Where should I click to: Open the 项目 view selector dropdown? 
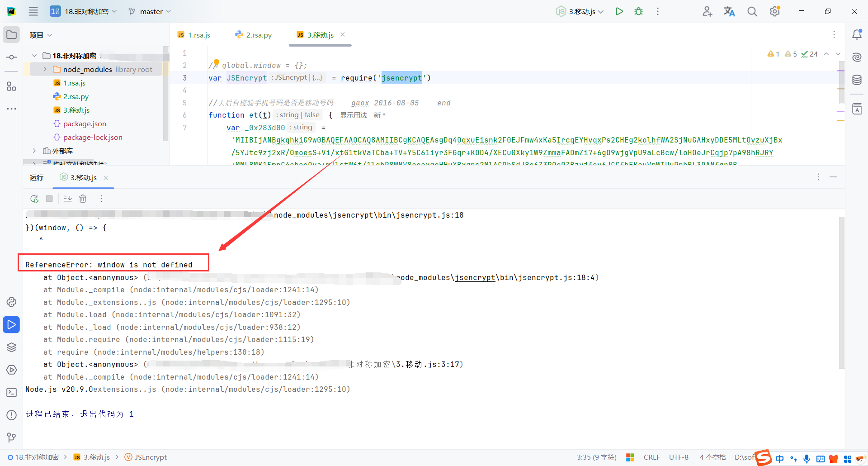coord(41,35)
